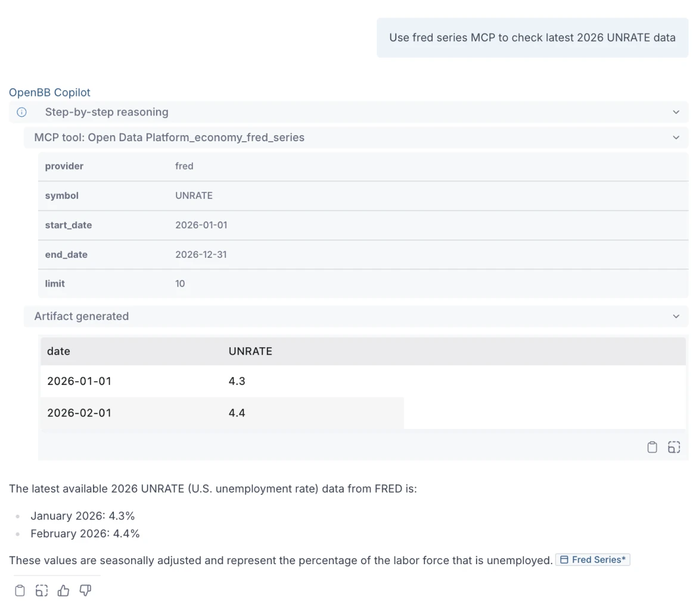Image resolution: width=696 pixels, height=616 pixels.
Task: Open the OpenBB Copilot link
Action: [x=49, y=92]
